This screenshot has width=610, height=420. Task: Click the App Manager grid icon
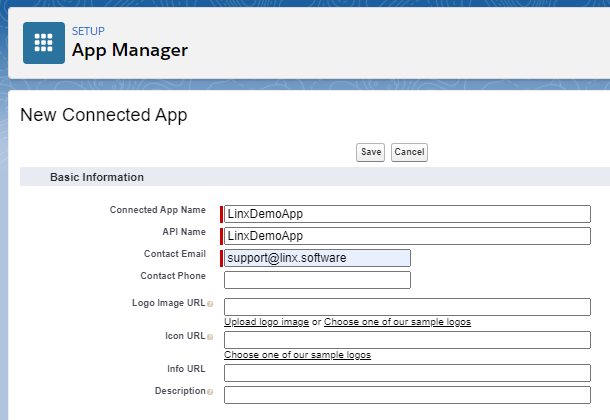44,43
